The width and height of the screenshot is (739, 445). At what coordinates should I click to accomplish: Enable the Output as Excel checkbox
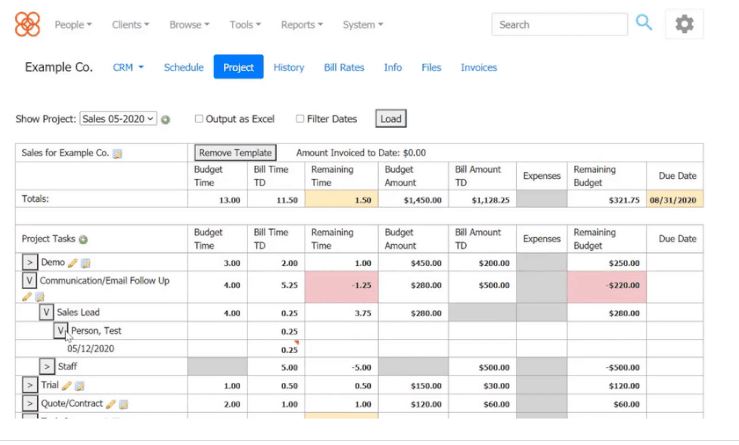pyautogui.click(x=199, y=119)
